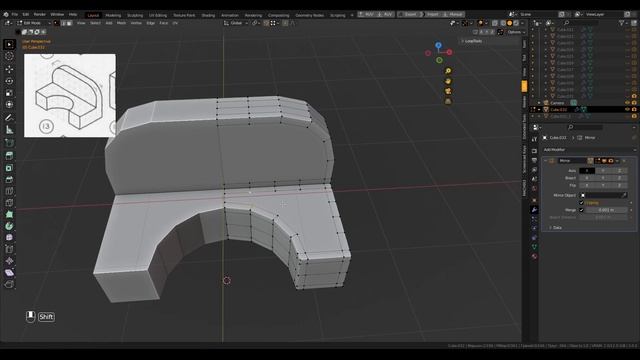Open the Mesh menu in viewport header

pyautogui.click(x=122, y=23)
